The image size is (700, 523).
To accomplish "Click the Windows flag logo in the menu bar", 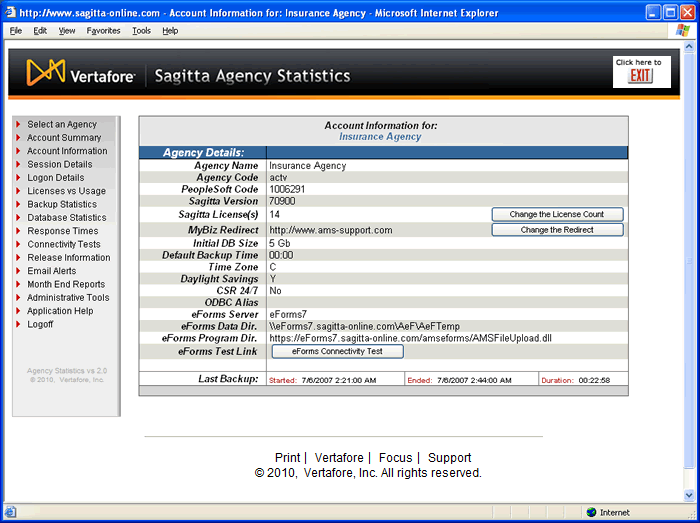I will [683, 30].
